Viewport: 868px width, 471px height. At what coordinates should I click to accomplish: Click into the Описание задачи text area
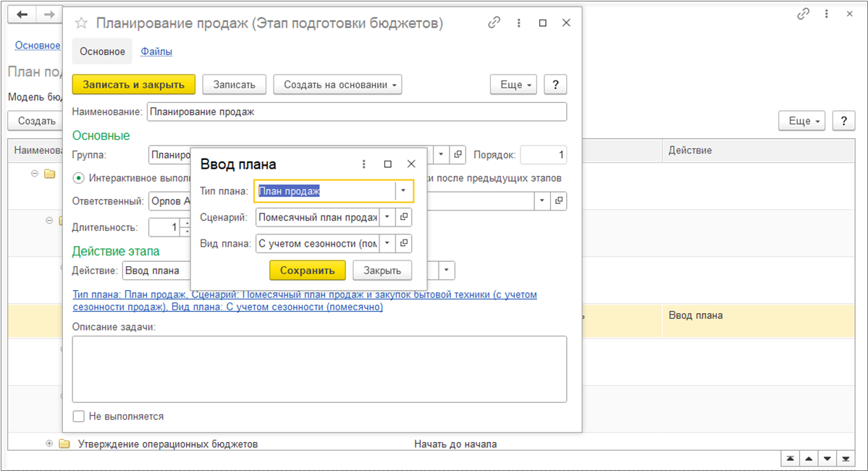319,369
